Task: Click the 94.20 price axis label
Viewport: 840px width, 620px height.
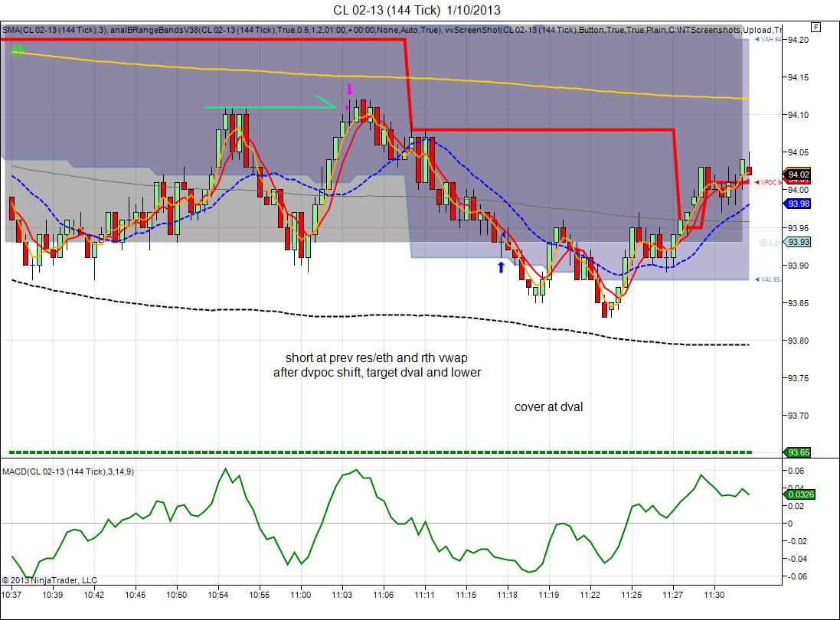Action: tap(798, 40)
